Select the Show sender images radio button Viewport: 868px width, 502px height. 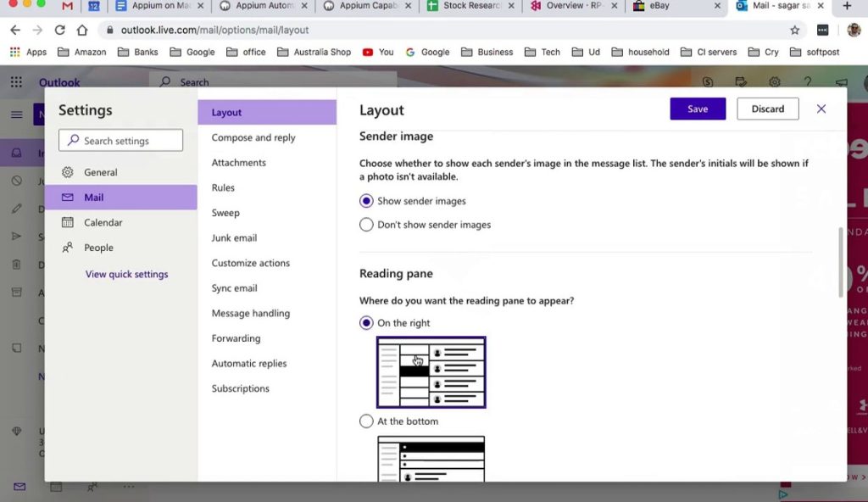[x=366, y=201]
